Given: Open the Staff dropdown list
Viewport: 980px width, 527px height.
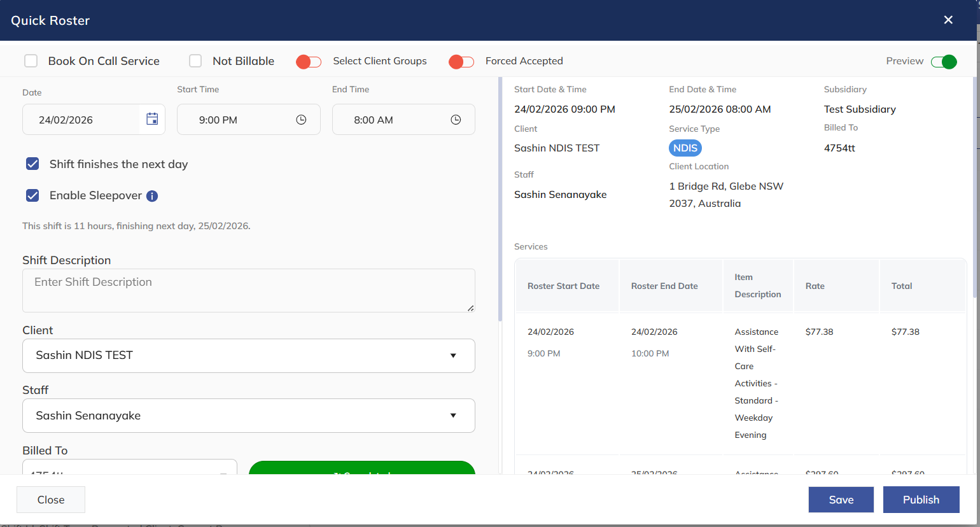Looking at the screenshot, I should point(248,416).
